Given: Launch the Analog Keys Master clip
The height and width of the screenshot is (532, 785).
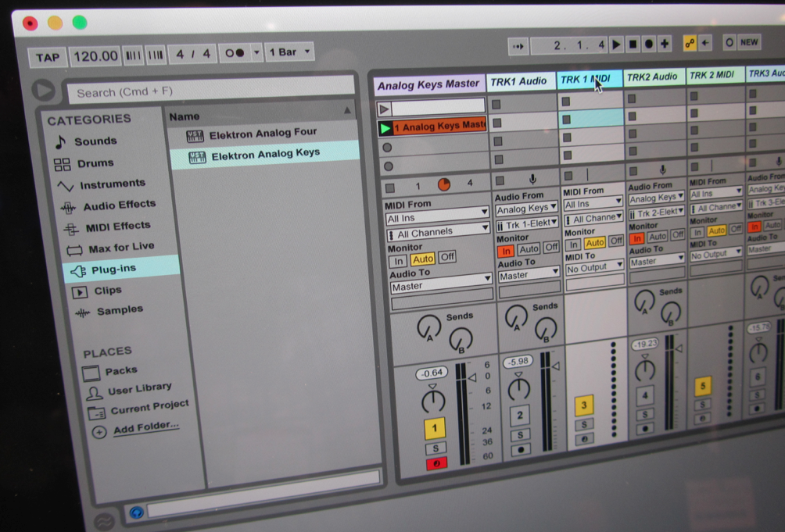Looking at the screenshot, I should (385, 127).
